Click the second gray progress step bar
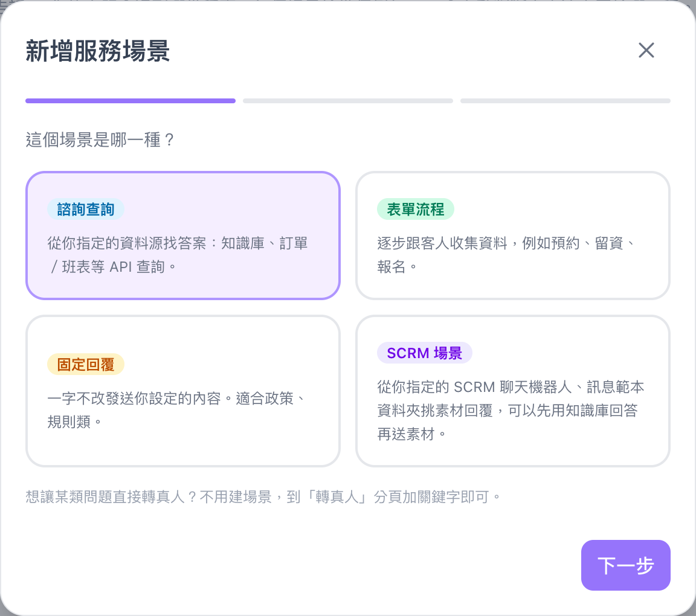This screenshot has height=616, width=696. (x=348, y=101)
